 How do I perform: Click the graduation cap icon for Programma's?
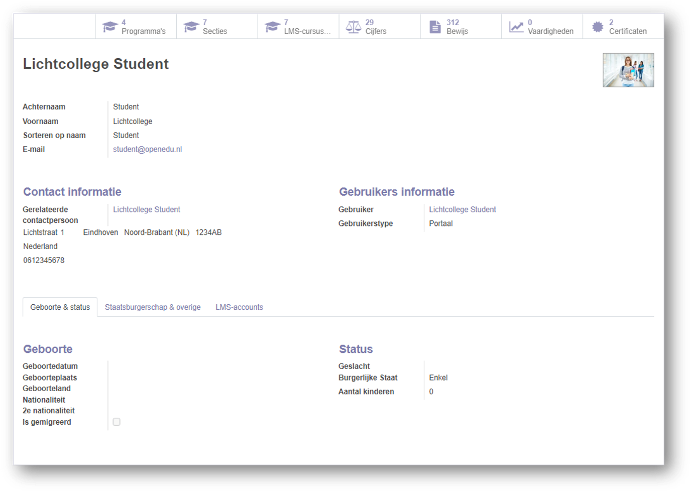(x=109, y=26)
